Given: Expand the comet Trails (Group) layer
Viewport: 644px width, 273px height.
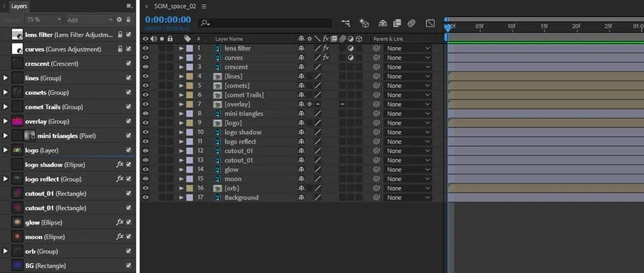Looking at the screenshot, I should (x=5, y=107).
